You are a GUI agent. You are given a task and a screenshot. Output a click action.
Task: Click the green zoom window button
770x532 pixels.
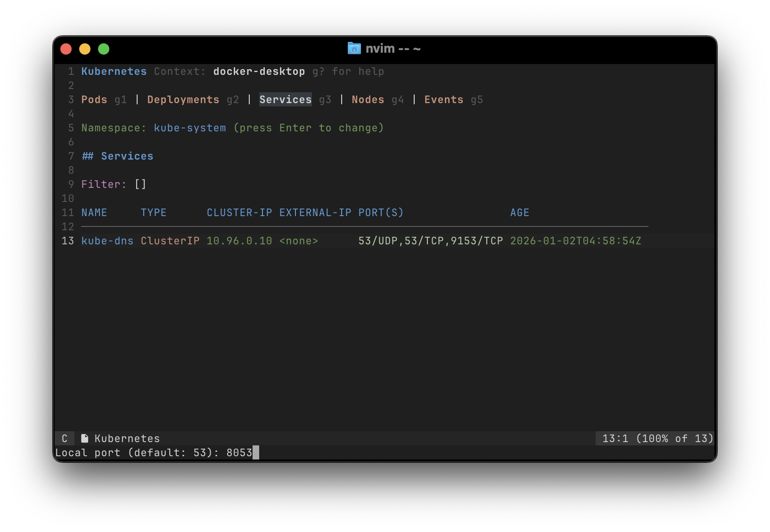point(104,49)
